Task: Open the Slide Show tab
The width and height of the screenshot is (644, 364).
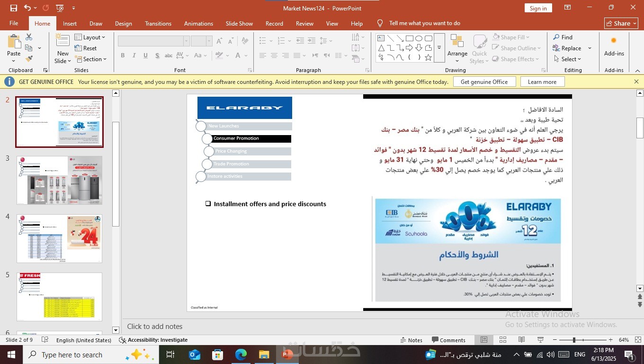Action: coord(239,23)
